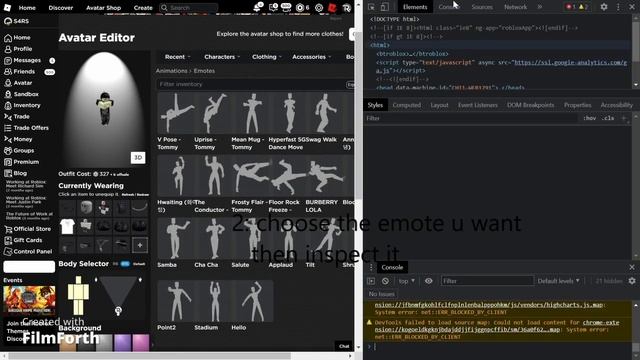Switch to the Event Listeners tab

pos(478,105)
